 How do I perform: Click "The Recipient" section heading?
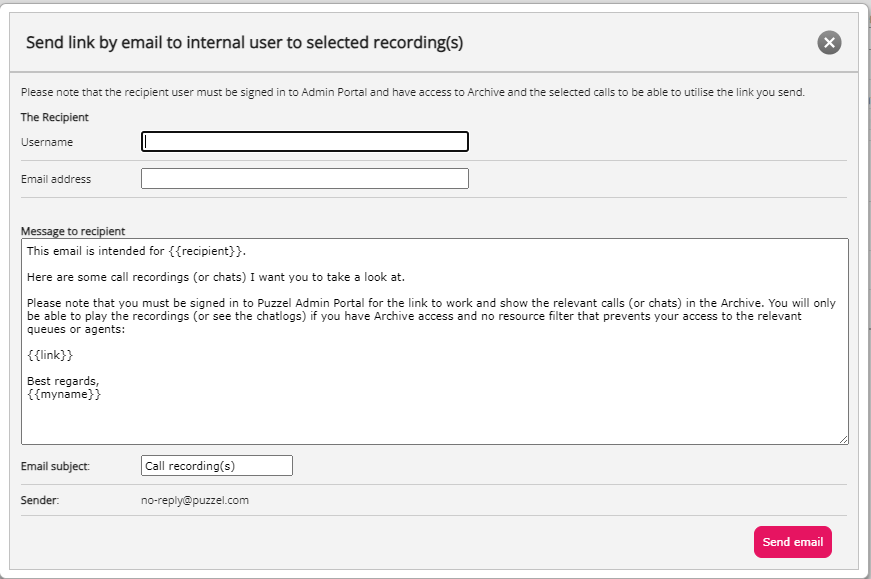pyautogui.click(x=55, y=117)
